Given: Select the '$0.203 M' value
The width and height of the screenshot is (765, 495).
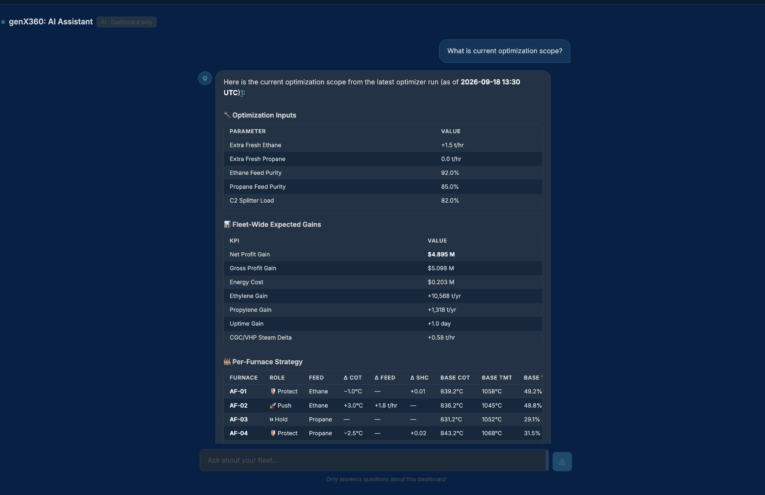Looking at the screenshot, I should (x=441, y=282).
